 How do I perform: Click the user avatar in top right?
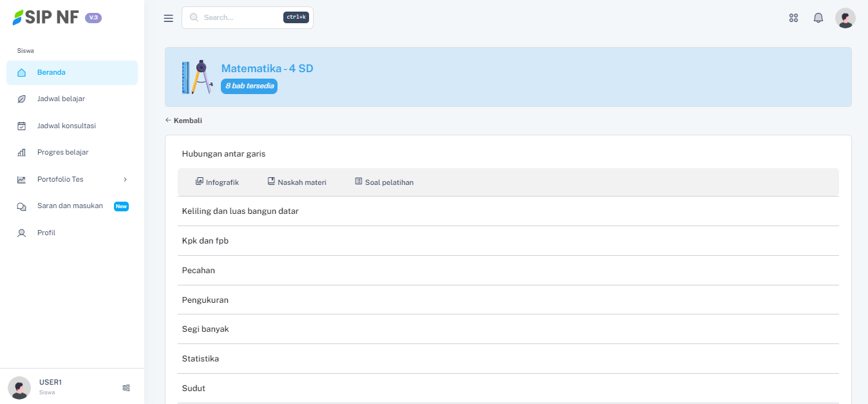[x=845, y=18]
